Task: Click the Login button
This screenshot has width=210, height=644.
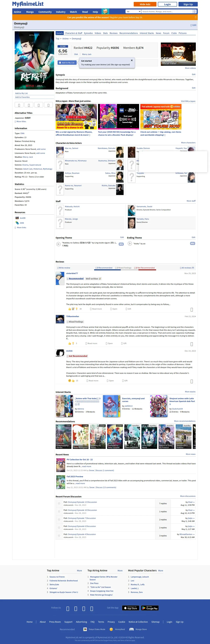Action: (x=167, y=4)
